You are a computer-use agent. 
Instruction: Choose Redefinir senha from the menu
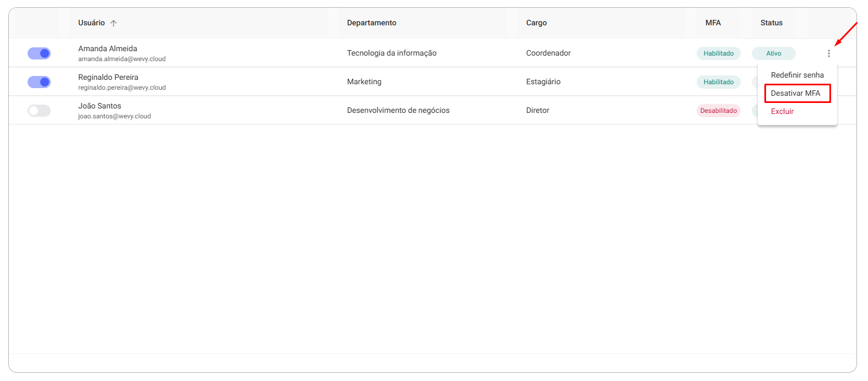(797, 75)
